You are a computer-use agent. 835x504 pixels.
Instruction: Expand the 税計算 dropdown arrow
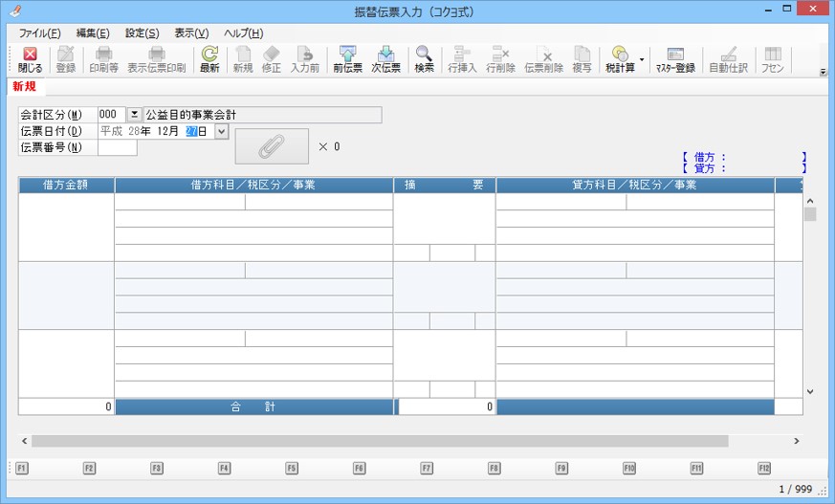click(x=642, y=59)
